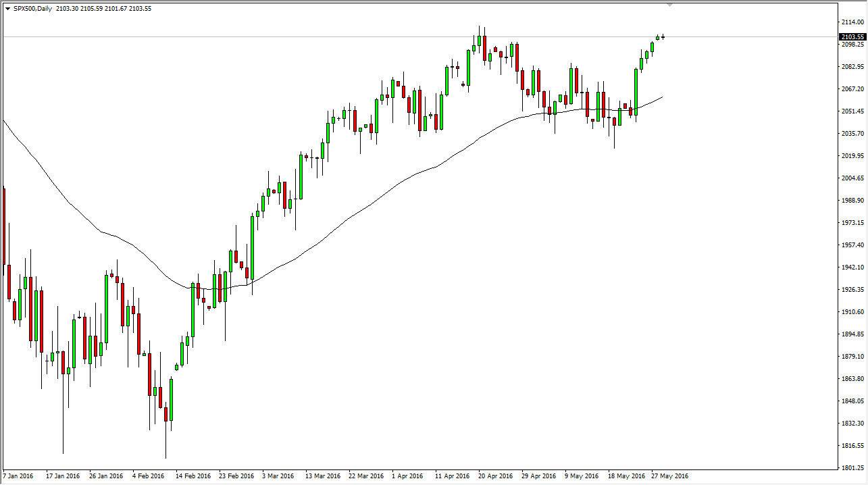Click the 1973.15 price axis label
The width and height of the screenshot is (868, 485).
(x=852, y=223)
